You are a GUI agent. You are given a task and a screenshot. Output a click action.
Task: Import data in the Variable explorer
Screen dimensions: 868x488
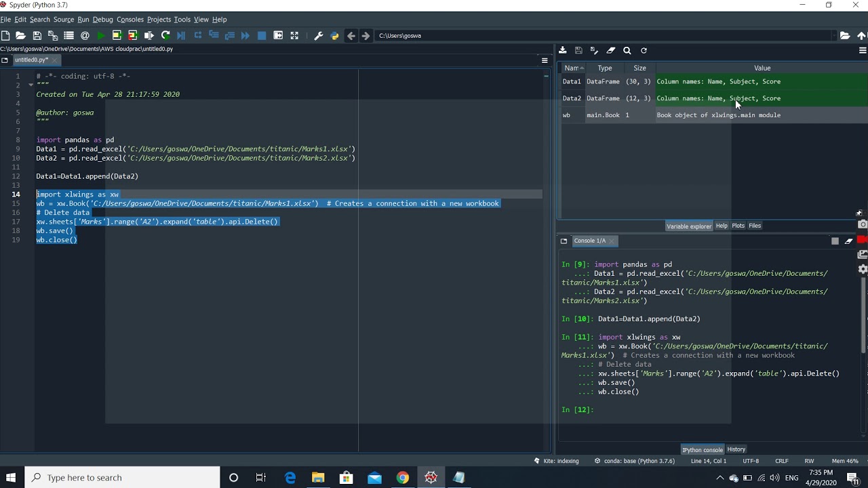563,50
